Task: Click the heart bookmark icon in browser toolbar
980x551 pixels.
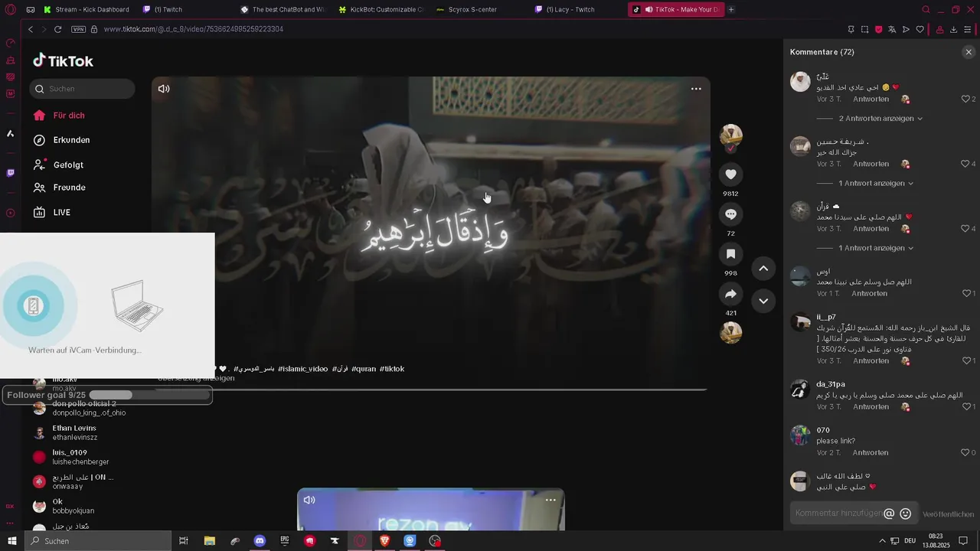Action: 920,29
